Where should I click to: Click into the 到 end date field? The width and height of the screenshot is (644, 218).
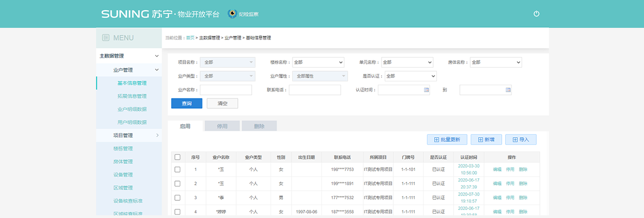pos(486,90)
